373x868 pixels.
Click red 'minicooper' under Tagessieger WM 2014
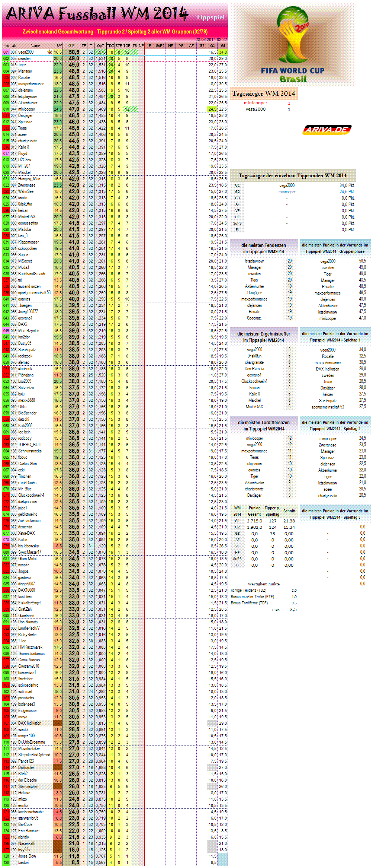click(255, 103)
